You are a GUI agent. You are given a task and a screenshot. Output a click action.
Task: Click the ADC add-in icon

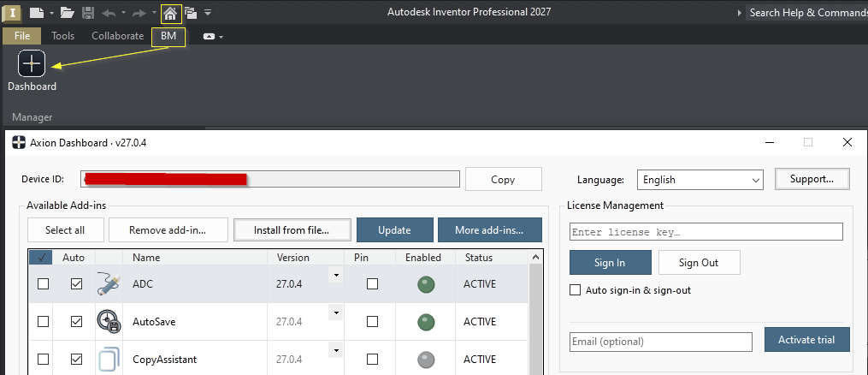coord(108,283)
